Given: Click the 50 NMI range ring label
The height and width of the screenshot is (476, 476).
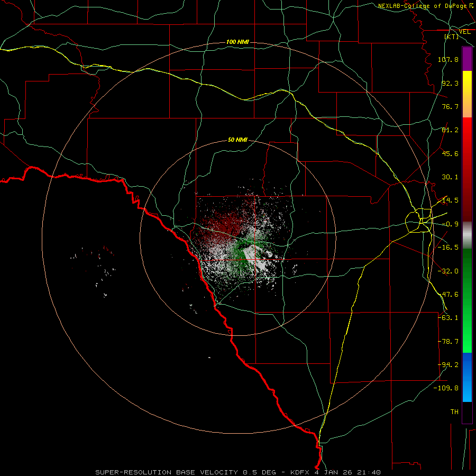Looking at the screenshot, I should pos(237,140).
